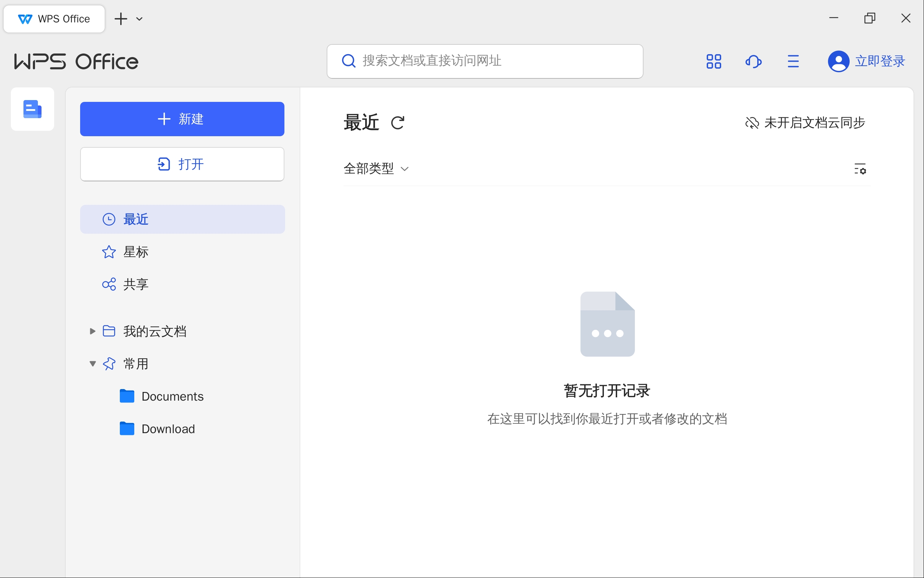Screen dimensions: 924x578
Task: Open the hamburger menu icon
Action: [x=793, y=61]
